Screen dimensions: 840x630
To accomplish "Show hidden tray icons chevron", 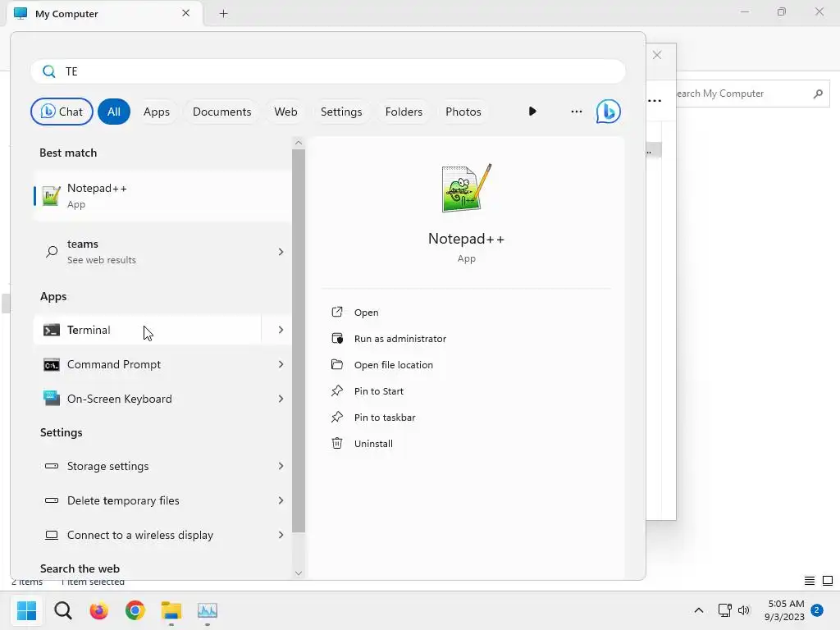I will point(699,610).
